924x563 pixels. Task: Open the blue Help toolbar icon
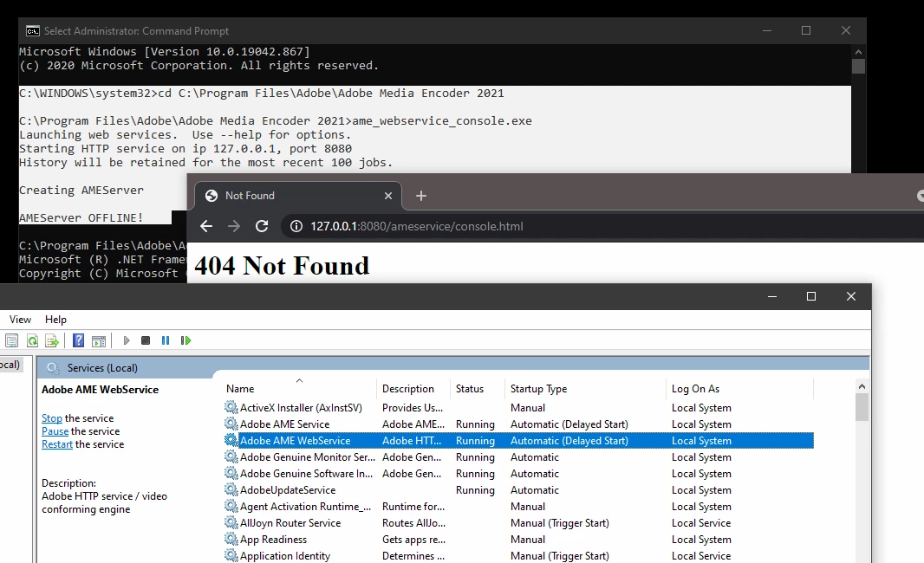tap(78, 340)
